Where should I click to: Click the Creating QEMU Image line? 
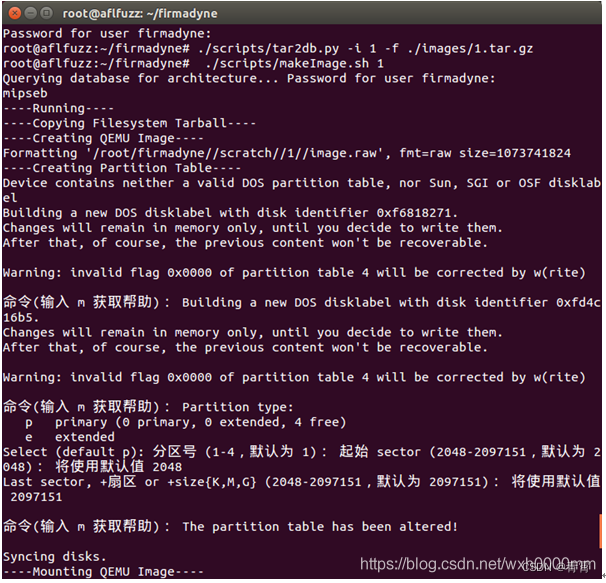coord(103,138)
